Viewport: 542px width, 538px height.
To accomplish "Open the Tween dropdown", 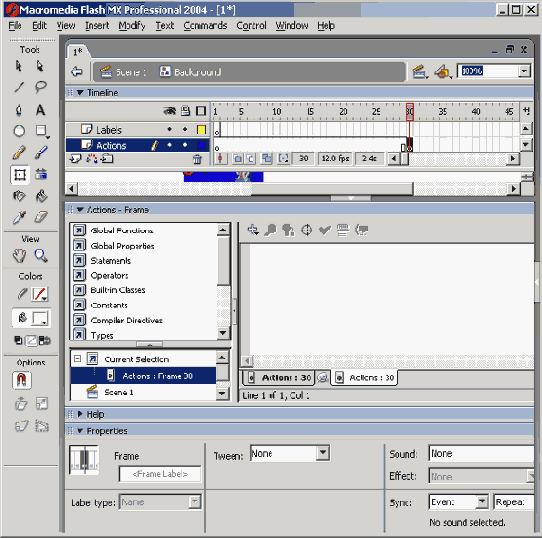I will 323,453.
